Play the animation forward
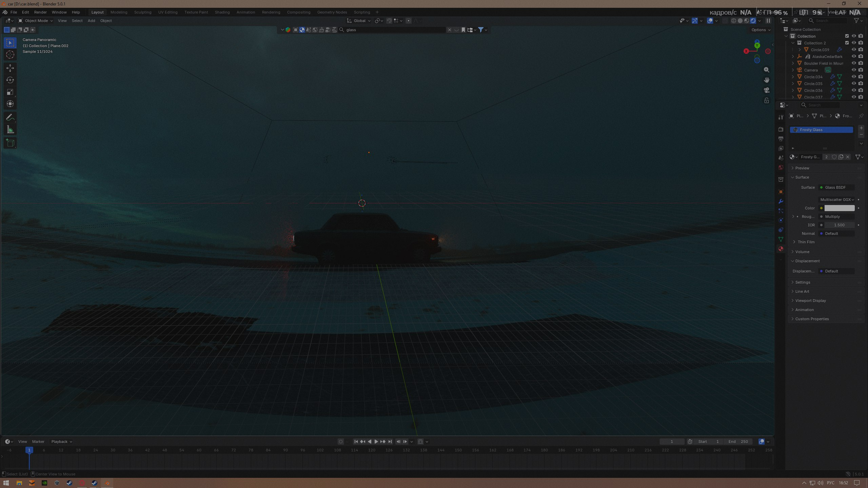Viewport: 868px width, 488px height. pyautogui.click(x=376, y=442)
